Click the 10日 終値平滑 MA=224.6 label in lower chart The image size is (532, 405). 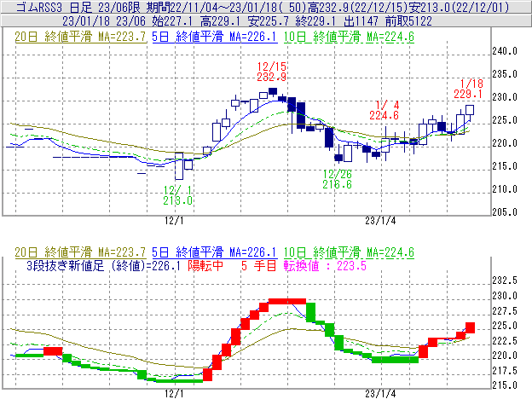click(x=349, y=252)
